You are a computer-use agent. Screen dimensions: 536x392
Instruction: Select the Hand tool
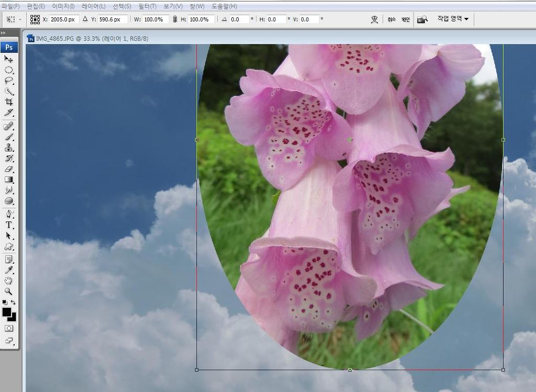[8, 281]
